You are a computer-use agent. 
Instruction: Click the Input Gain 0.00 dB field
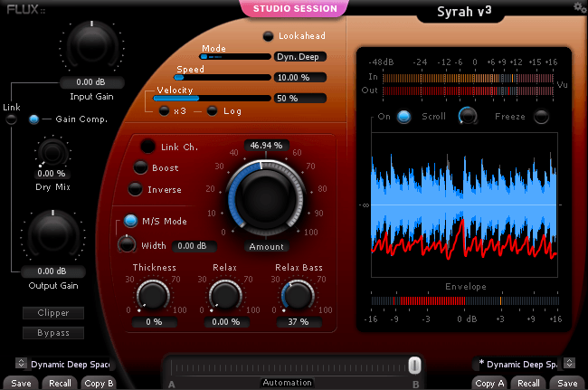92,82
